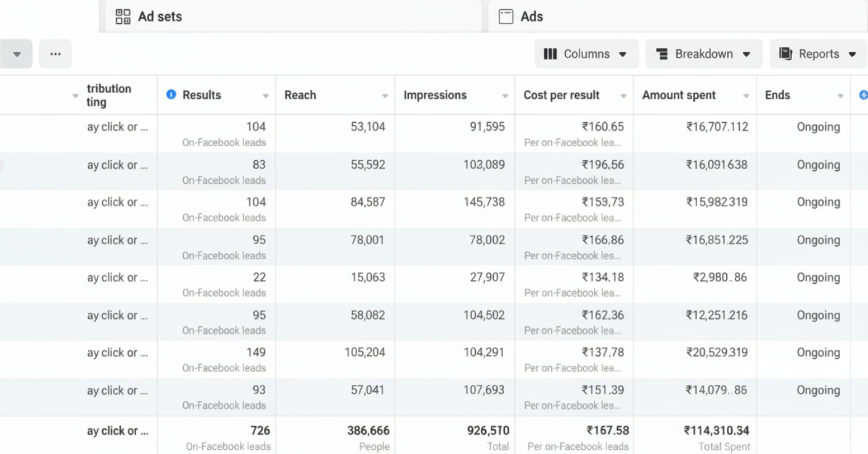Viewport: 868px width, 454px height.
Task: Expand the Impressions column header menu
Action: pyautogui.click(x=505, y=96)
